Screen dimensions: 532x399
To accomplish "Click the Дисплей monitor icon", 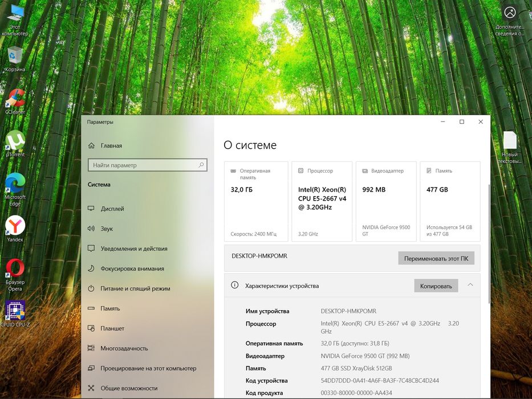I will [91, 208].
